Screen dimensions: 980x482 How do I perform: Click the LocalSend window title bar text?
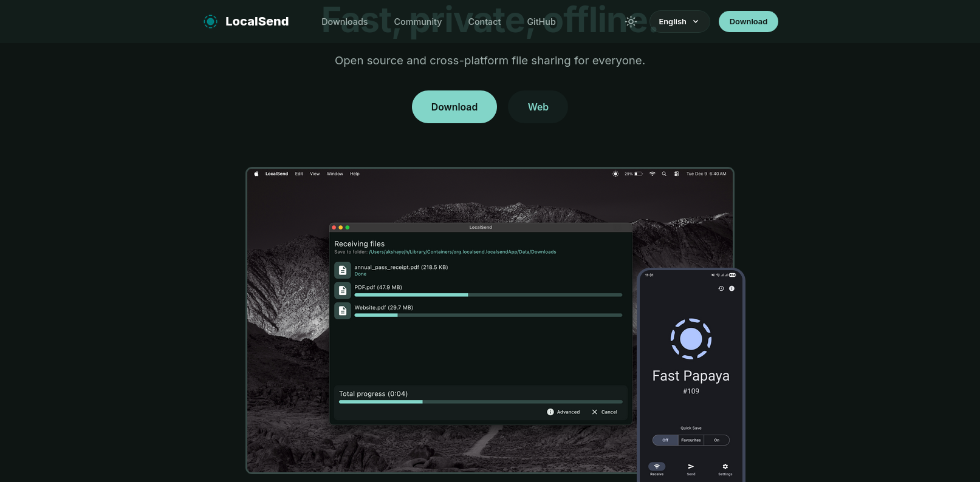pyautogui.click(x=481, y=228)
